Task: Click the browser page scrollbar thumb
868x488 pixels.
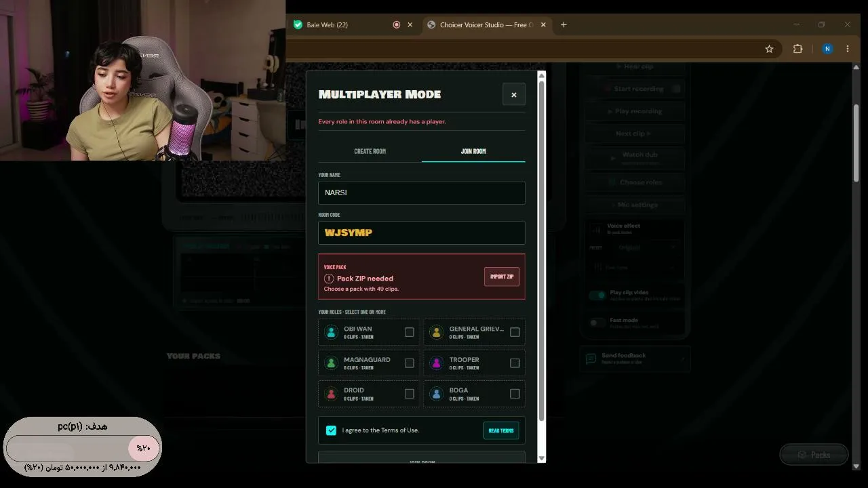Action: (856, 142)
